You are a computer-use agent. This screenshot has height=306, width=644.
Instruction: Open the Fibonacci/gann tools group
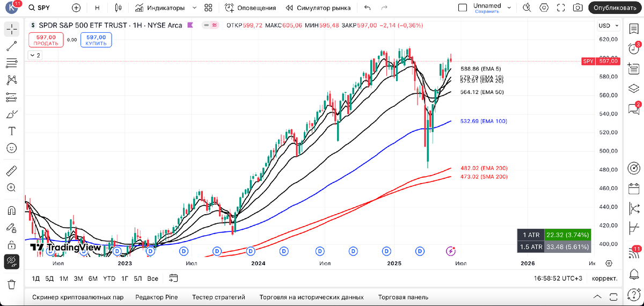point(12,63)
